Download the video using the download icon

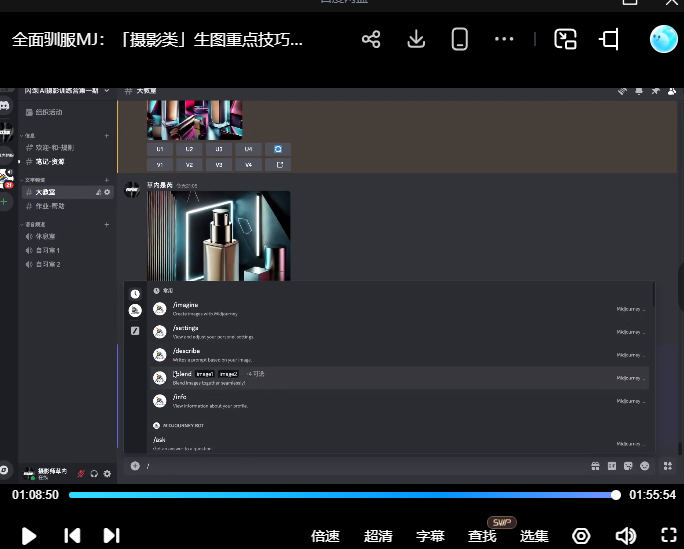(417, 40)
